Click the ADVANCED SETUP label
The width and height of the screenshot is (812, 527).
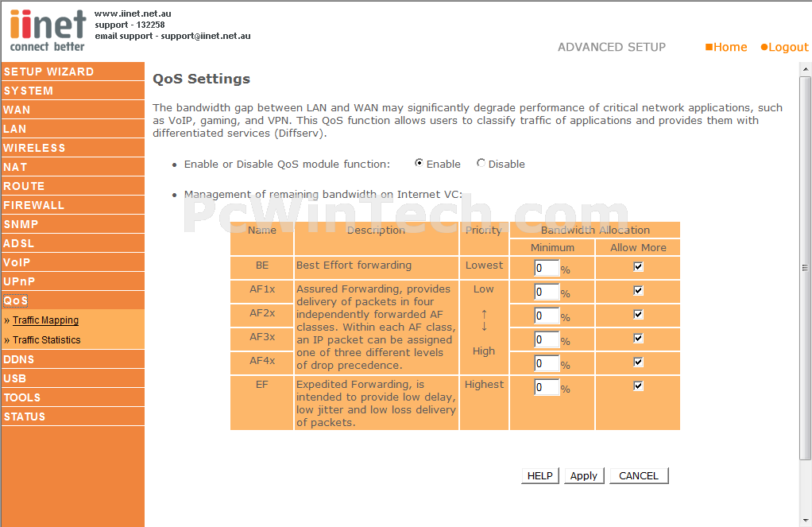[612, 47]
